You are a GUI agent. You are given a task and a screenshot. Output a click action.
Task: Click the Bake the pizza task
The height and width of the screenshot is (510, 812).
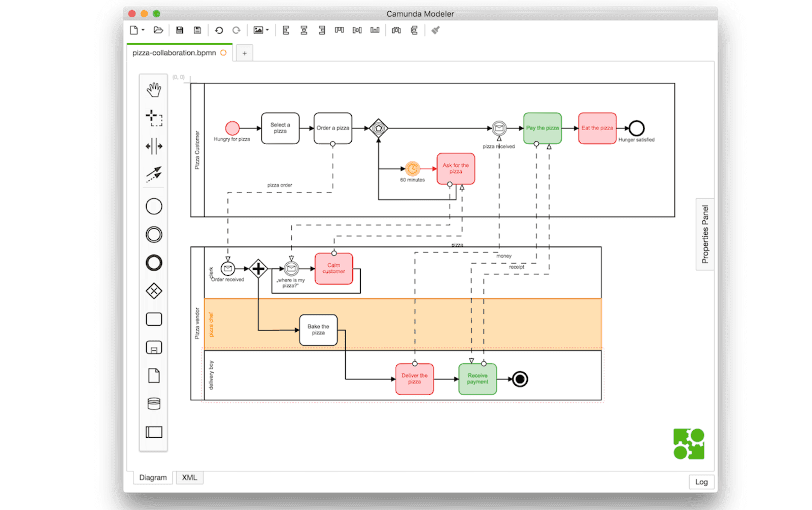pos(318,330)
